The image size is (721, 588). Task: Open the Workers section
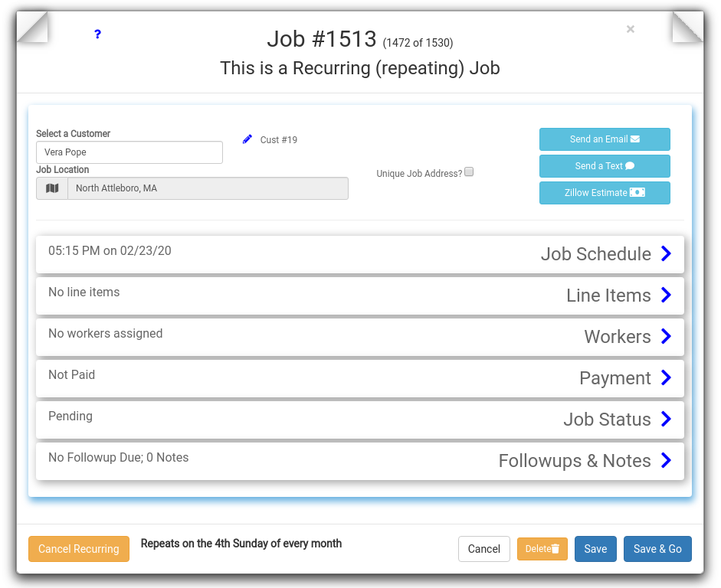click(665, 337)
